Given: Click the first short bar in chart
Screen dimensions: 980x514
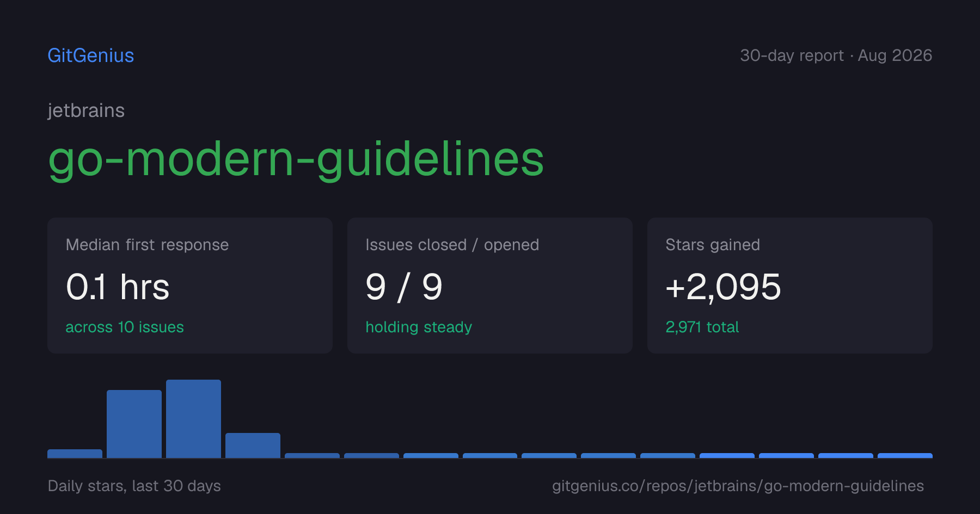Looking at the screenshot, I should (x=75, y=454).
